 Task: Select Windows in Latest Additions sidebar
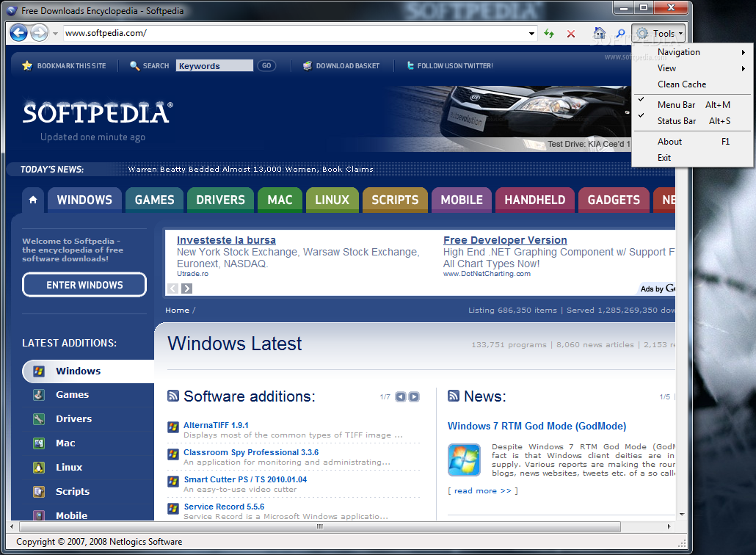tap(88, 371)
